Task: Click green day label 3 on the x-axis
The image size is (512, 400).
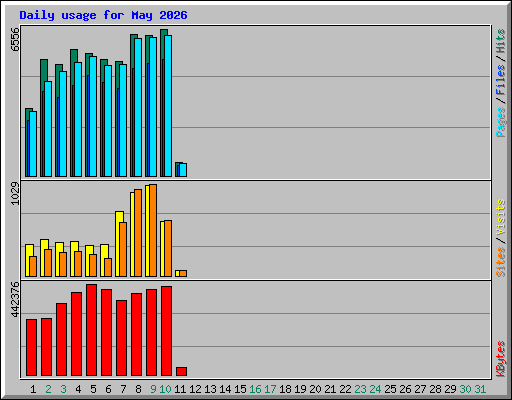Action: point(63,389)
